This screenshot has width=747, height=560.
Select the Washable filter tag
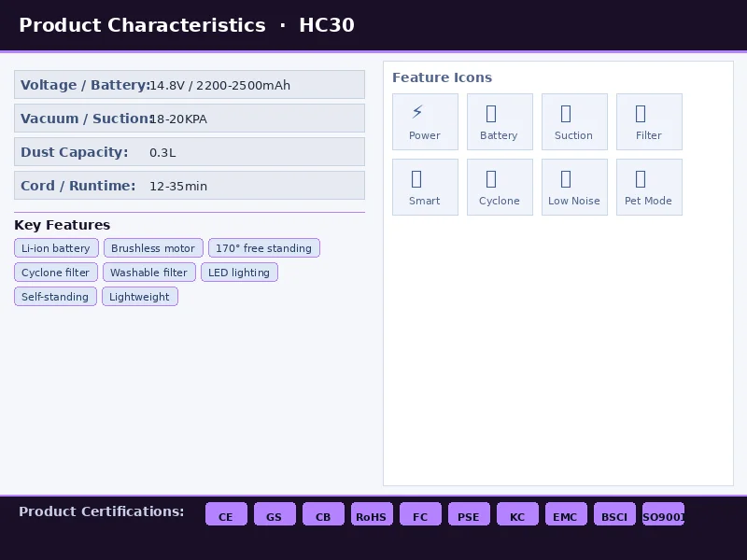tap(149, 273)
